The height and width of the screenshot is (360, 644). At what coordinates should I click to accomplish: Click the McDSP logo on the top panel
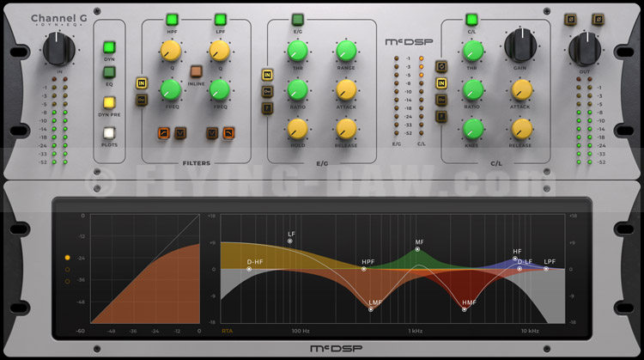(409, 42)
